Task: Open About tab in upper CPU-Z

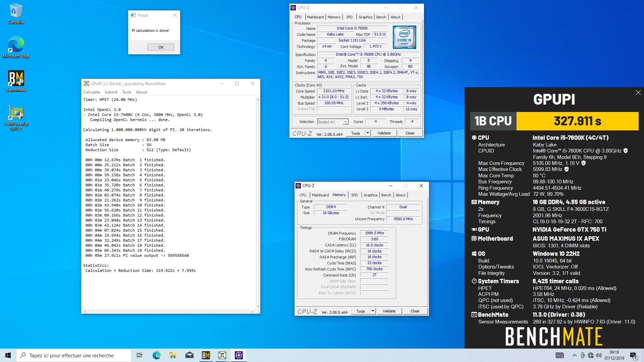Action: [395, 17]
